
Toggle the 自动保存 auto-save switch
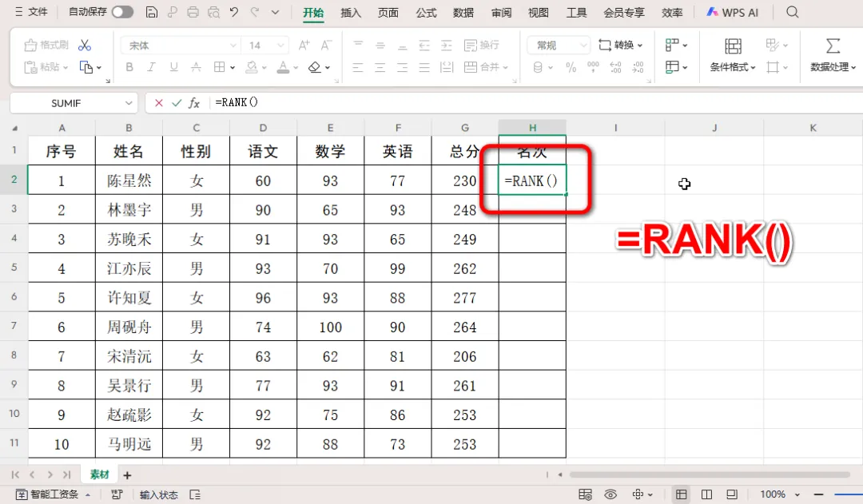tap(122, 11)
